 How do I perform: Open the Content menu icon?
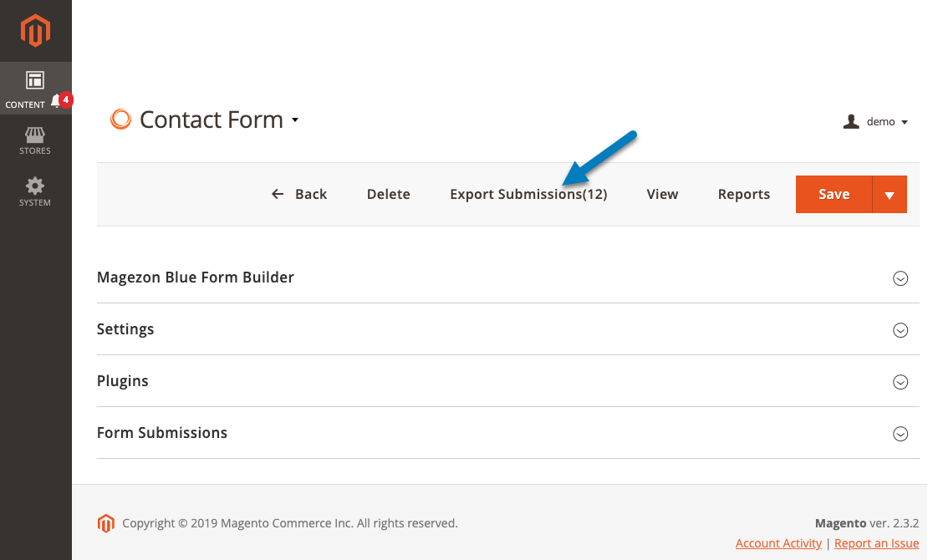pyautogui.click(x=35, y=80)
